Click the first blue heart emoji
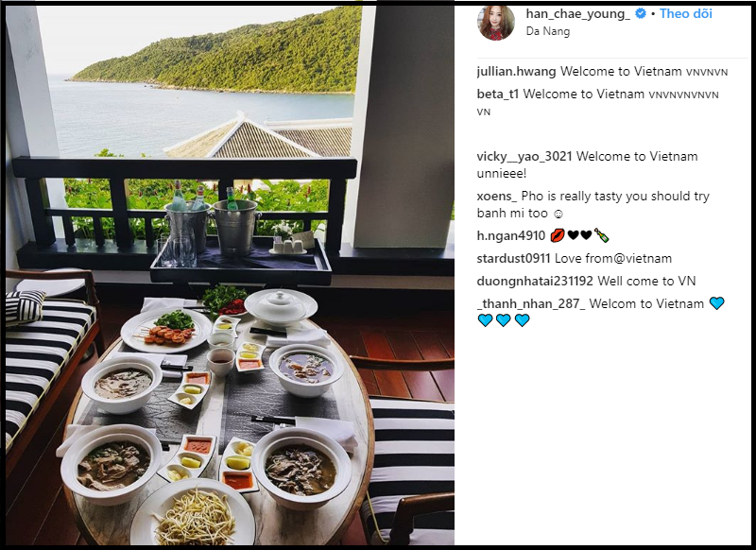Image resolution: width=756 pixels, height=550 pixels. [716, 303]
